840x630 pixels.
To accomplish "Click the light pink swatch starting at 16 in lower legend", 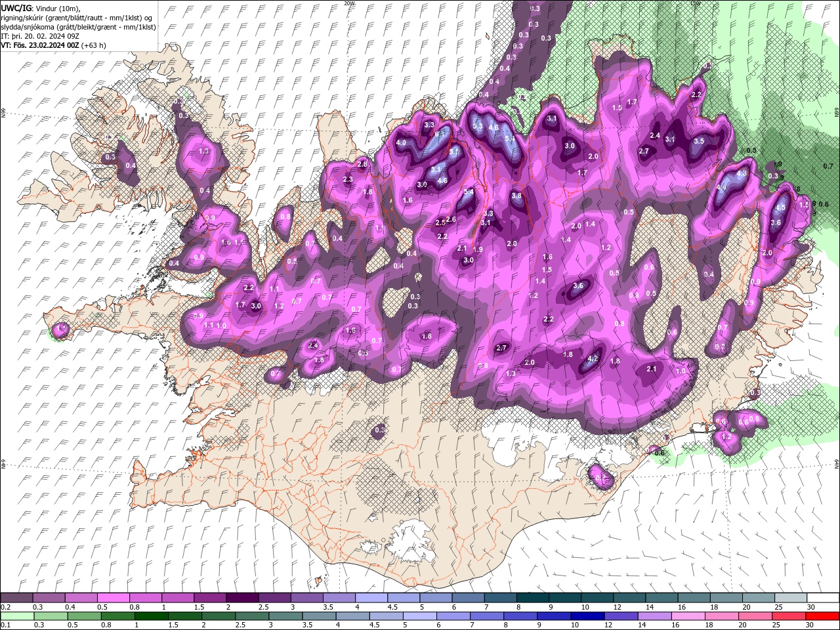I will [688, 616].
